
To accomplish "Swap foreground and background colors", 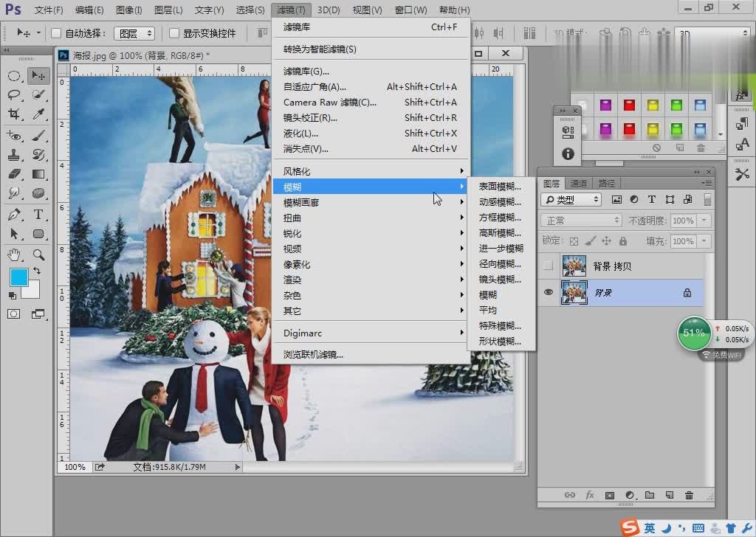I will (x=37, y=271).
